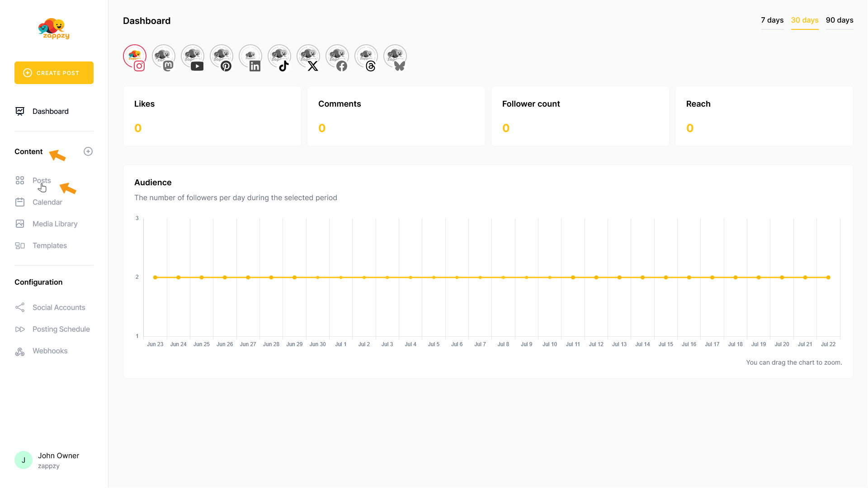Select the X (Twitter) account avatar
The height and width of the screenshot is (488, 868).
pos(308,56)
